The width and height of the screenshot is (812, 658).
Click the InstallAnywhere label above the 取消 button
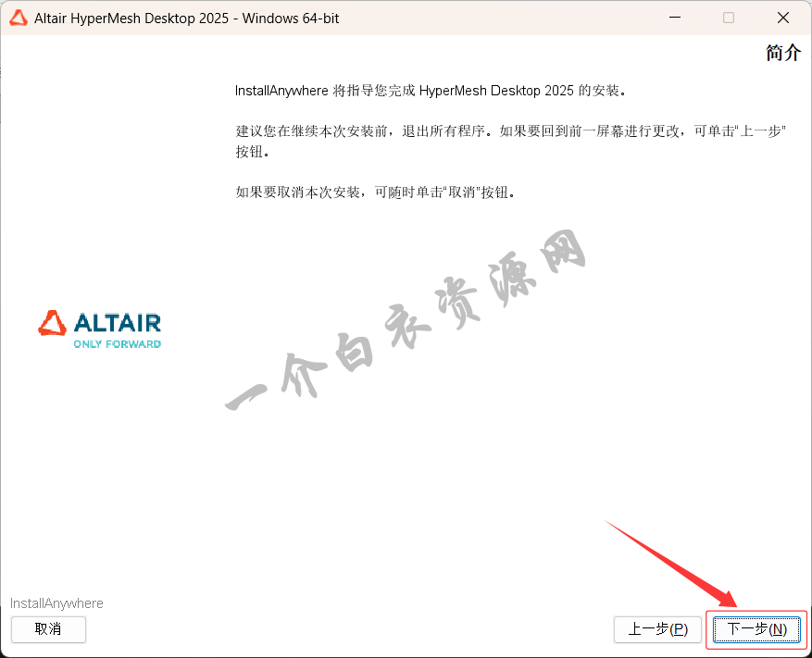(x=56, y=603)
